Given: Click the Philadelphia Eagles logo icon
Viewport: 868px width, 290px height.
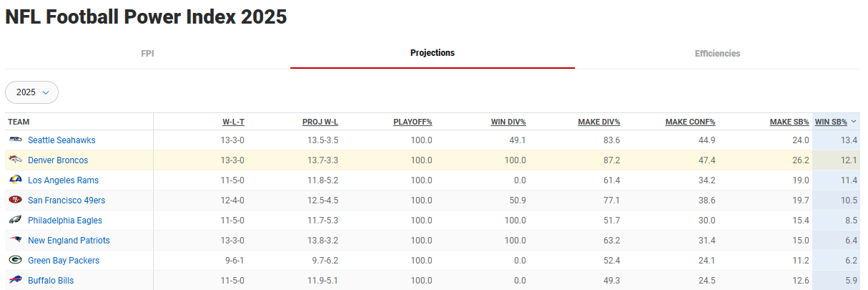Looking at the screenshot, I should pyautogui.click(x=15, y=221).
